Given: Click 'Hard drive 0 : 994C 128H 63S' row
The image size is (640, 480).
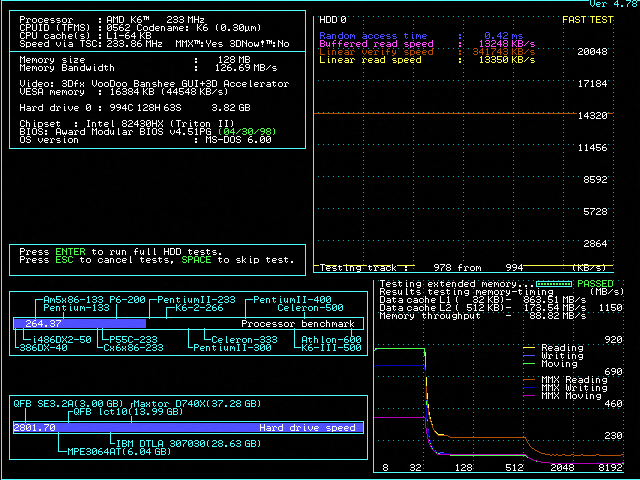Looking at the screenshot, I should 135,108.
